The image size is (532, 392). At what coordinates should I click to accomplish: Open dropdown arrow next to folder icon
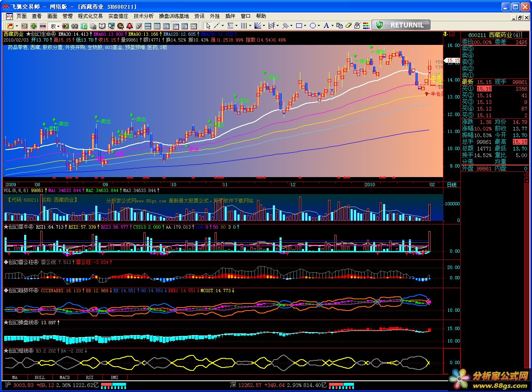tap(17, 26)
